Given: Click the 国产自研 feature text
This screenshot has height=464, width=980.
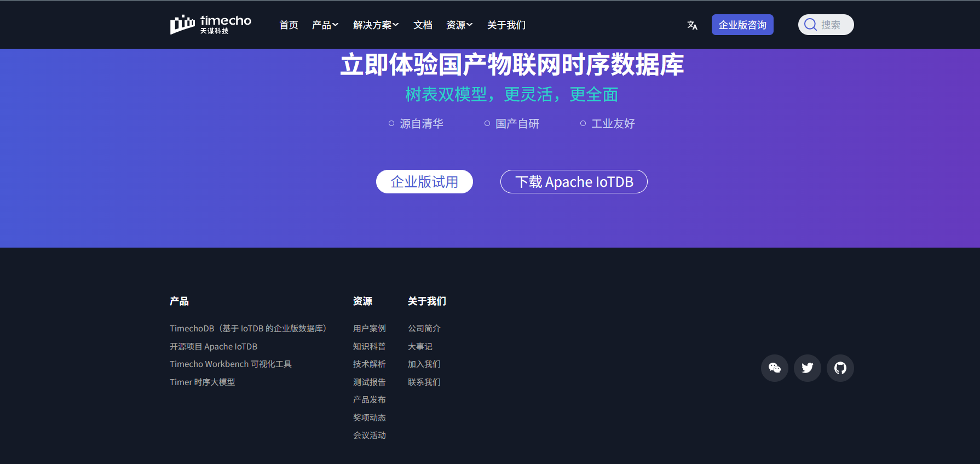Looking at the screenshot, I should click(517, 124).
